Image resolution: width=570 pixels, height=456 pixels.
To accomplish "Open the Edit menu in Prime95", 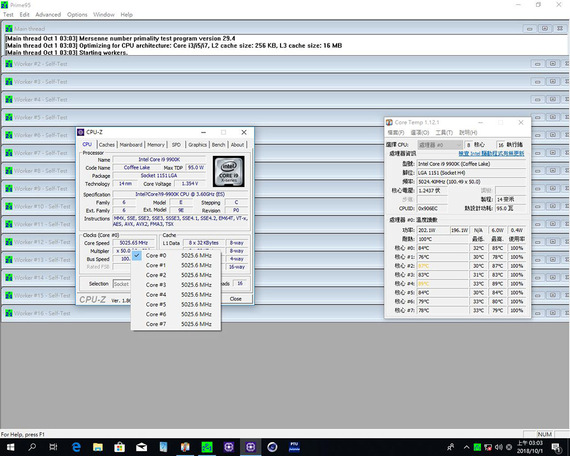I will click(24, 15).
